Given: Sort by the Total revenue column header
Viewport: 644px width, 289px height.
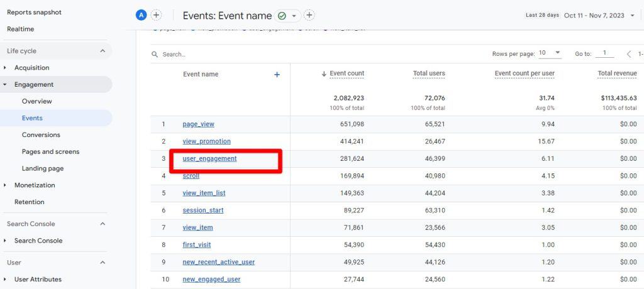Looking at the screenshot, I should (618, 74).
